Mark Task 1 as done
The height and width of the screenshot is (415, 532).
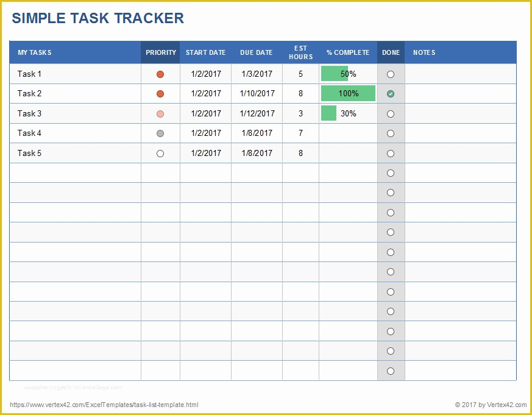point(391,74)
